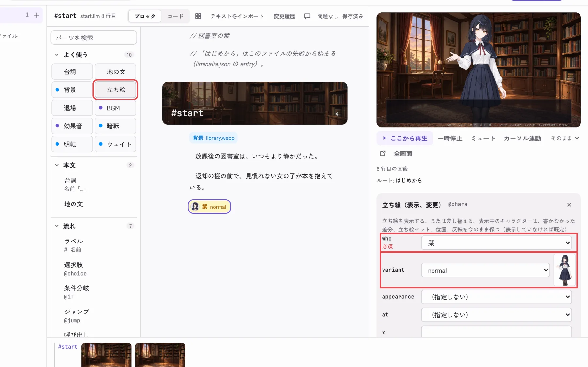Open the variant dropdown showing normal
This screenshot has width=588, height=367.
[485, 270]
